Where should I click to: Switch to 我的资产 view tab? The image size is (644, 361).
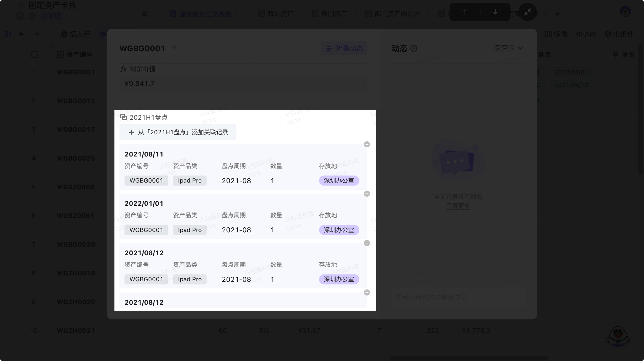(276, 14)
